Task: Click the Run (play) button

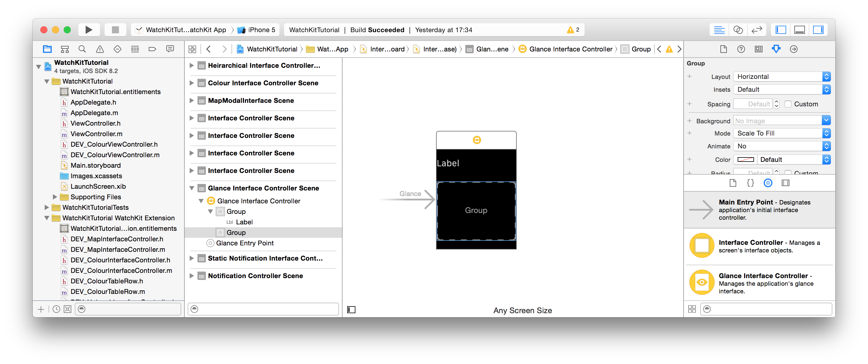Action: (x=89, y=30)
